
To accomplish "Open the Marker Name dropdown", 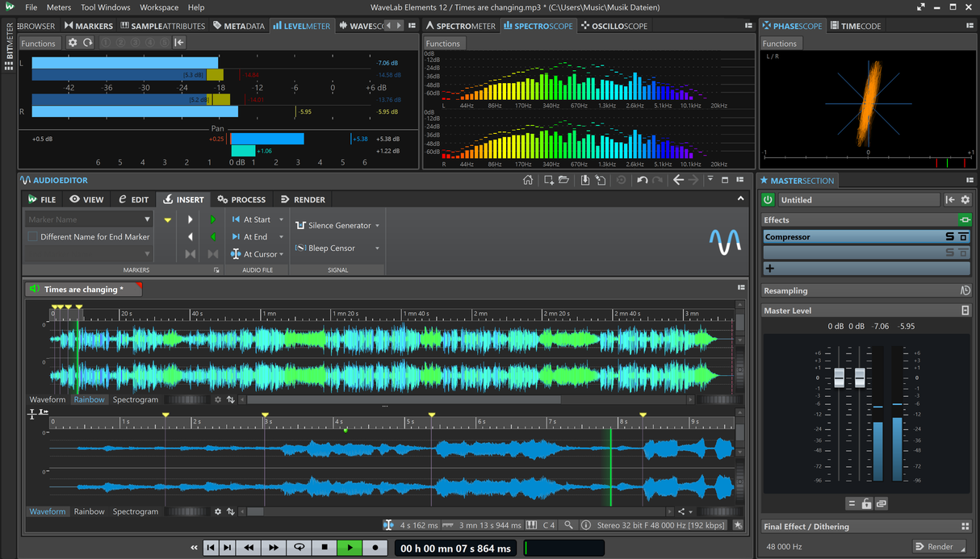I will (x=146, y=219).
